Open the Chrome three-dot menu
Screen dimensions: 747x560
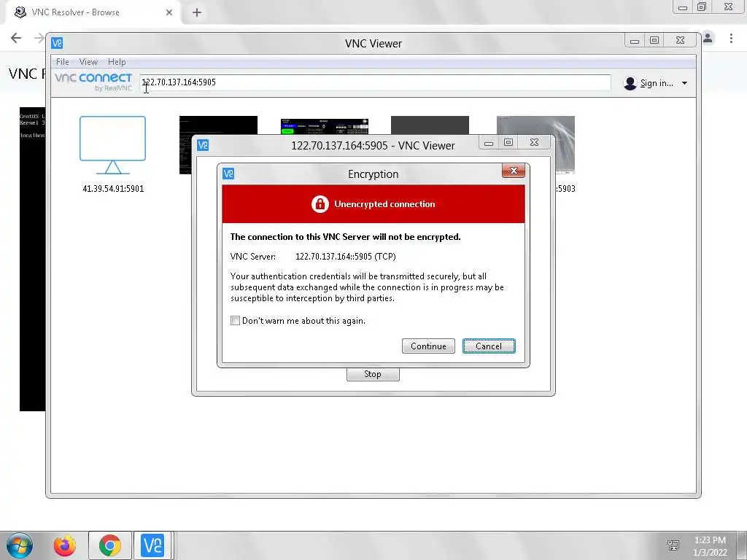731,38
